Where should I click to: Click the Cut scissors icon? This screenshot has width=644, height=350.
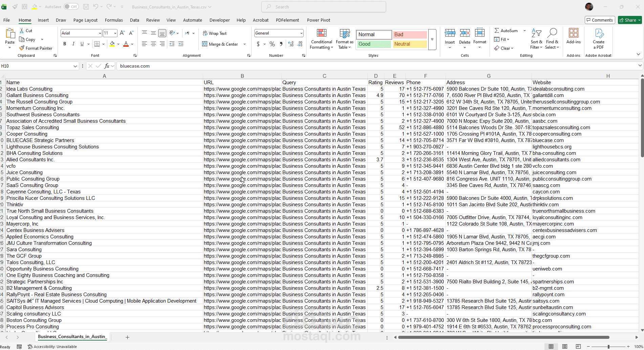(x=22, y=30)
